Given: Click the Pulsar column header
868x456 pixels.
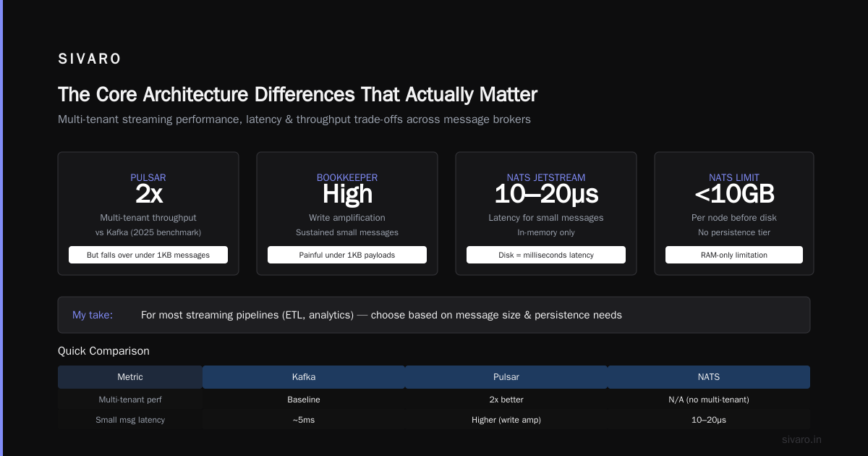Looking at the screenshot, I should pyautogui.click(x=506, y=377).
